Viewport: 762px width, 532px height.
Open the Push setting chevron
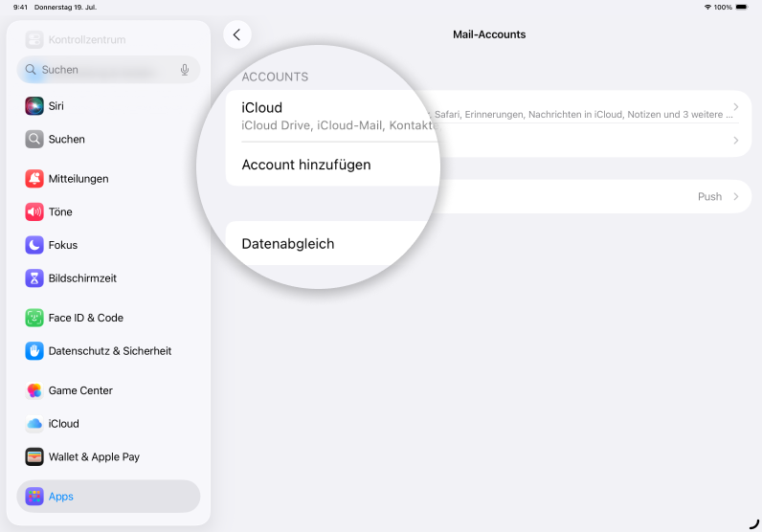click(735, 197)
